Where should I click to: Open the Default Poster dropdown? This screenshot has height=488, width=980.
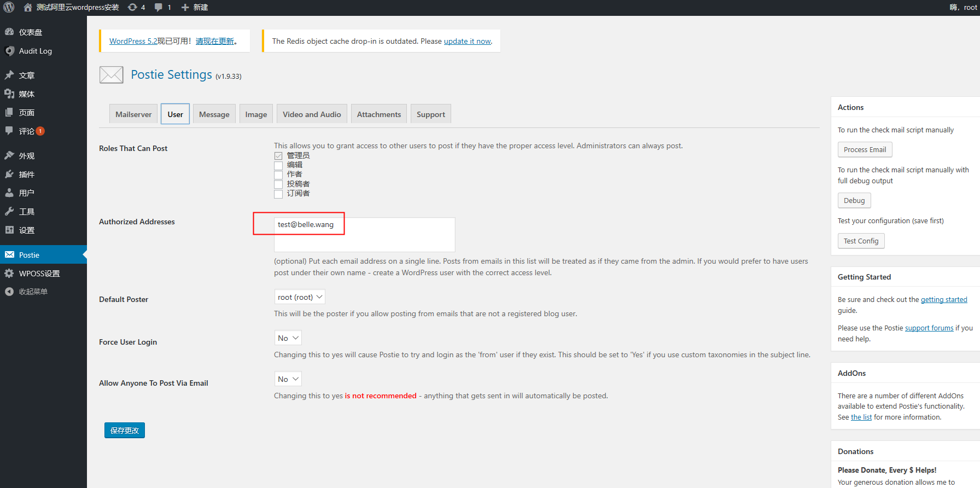click(x=299, y=297)
